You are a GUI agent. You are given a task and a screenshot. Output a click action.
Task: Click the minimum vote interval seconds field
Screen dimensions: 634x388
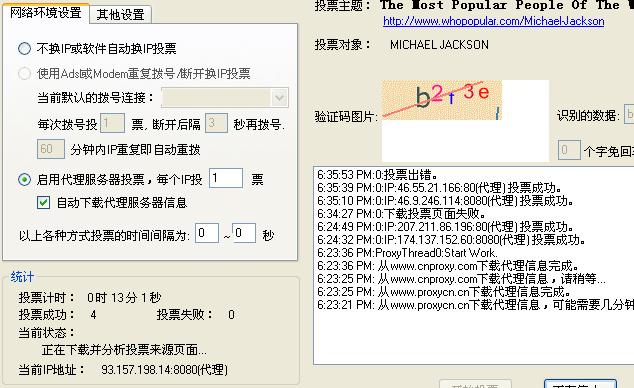[207, 233]
